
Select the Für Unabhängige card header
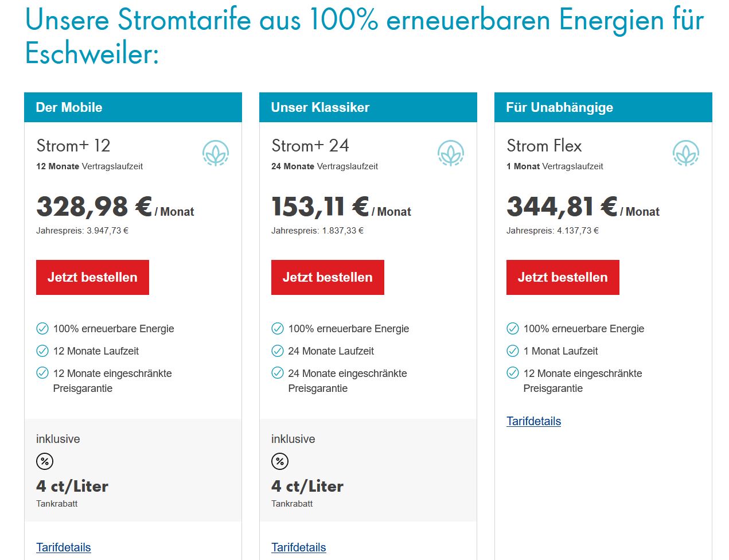click(603, 107)
